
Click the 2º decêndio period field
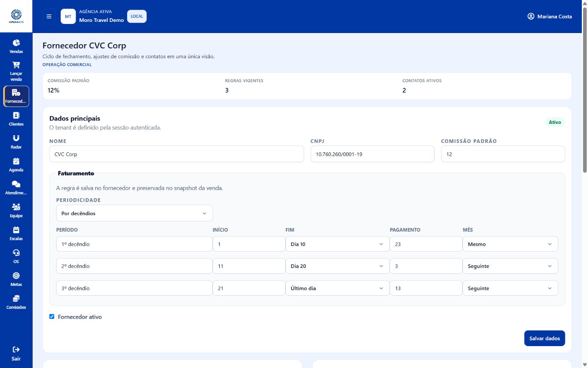(x=135, y=266)
